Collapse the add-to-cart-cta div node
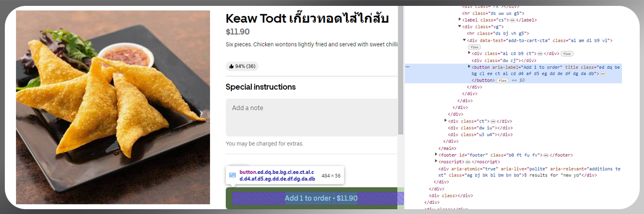The width and height of the screenshot is (644, 214). (x=465, y=40)
